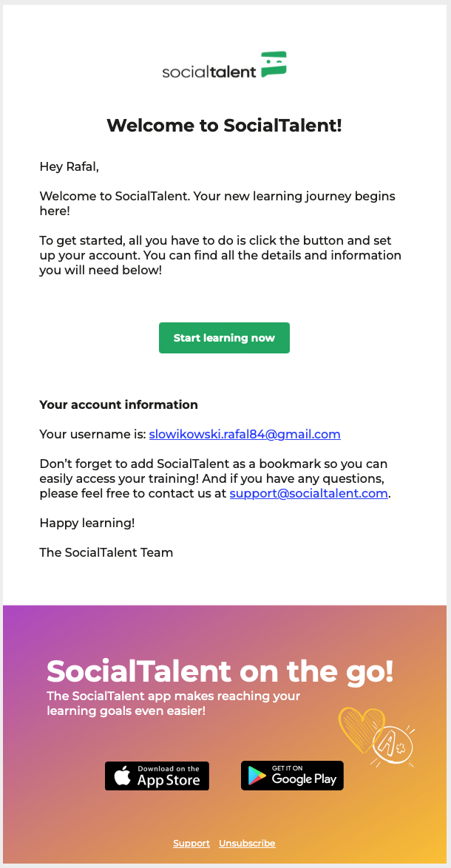Click the Hey Rafal greeting line

coord(69,167)
